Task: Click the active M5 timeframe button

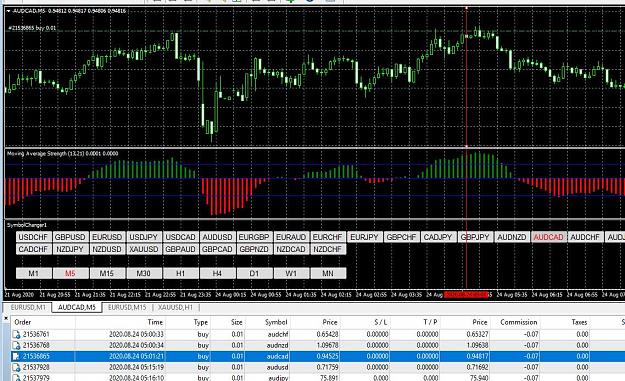Action: tap(70, 273)
